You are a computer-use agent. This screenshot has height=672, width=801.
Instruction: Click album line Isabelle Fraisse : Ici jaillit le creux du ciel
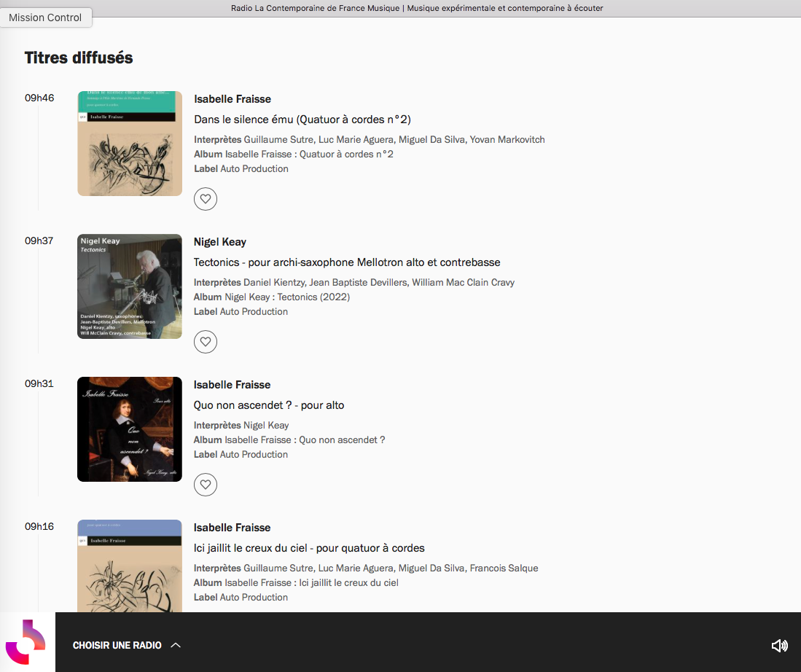tap(296, 582)
